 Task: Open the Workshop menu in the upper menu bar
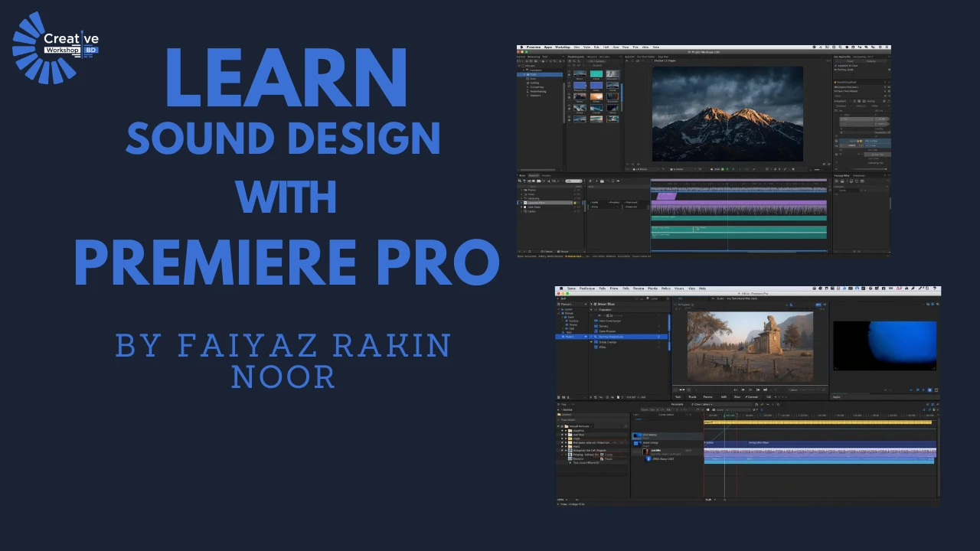[x=562, y=47]
